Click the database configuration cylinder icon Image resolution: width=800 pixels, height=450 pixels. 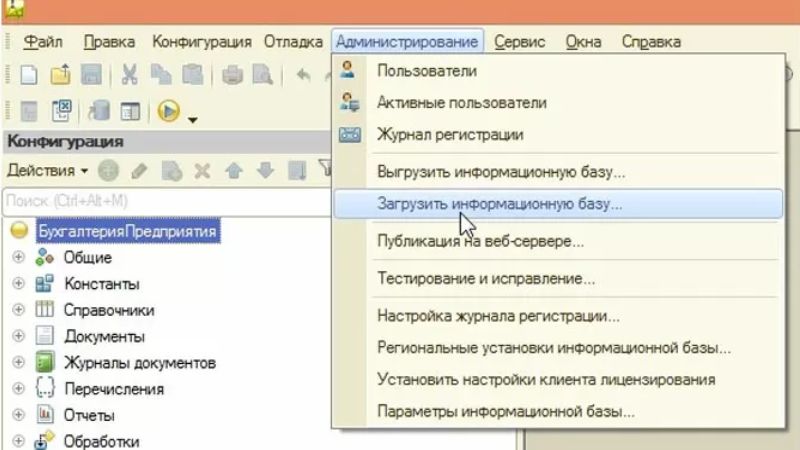tap(99, 111)
